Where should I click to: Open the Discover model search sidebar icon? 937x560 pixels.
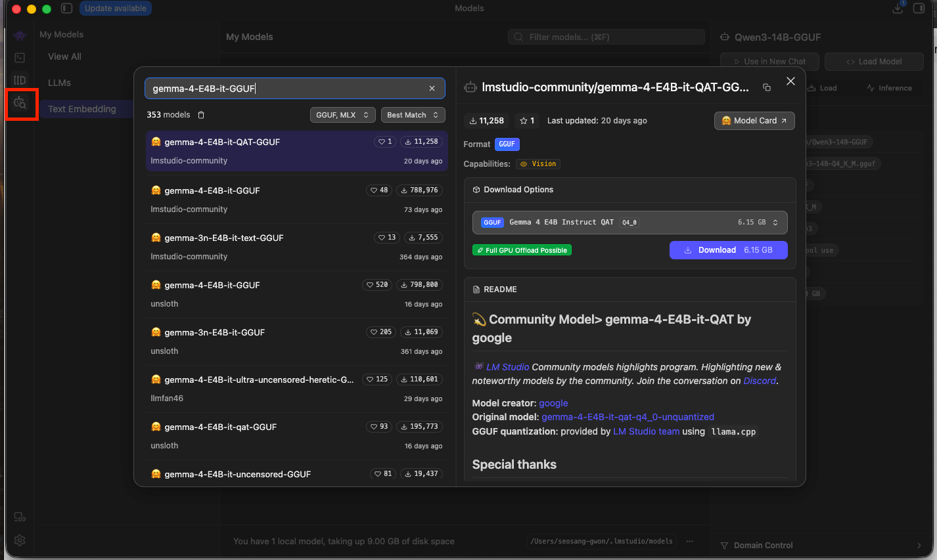pos(20,103)
